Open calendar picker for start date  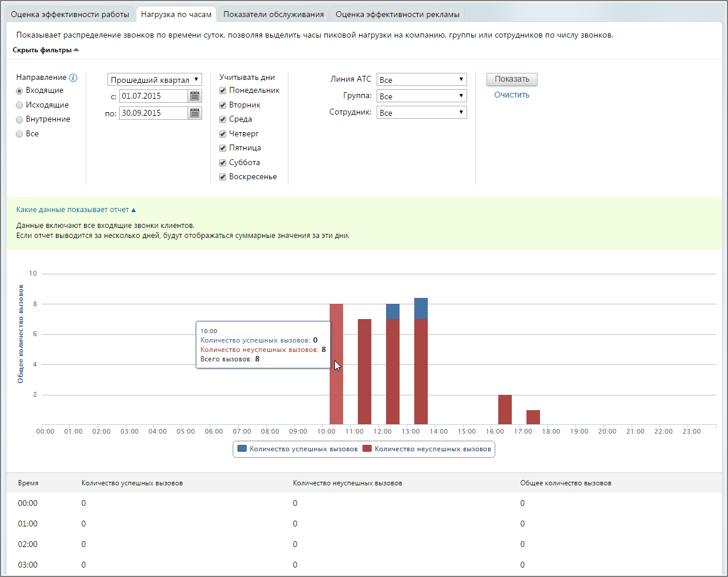coord(195,96)
